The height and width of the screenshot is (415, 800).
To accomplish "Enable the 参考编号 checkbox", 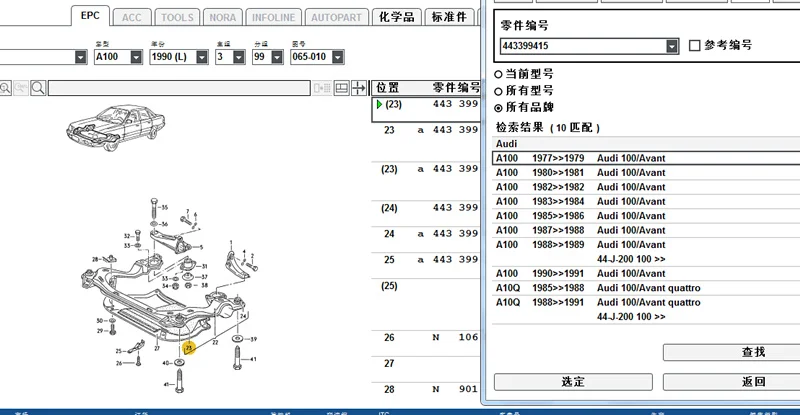I will (694, 45).
